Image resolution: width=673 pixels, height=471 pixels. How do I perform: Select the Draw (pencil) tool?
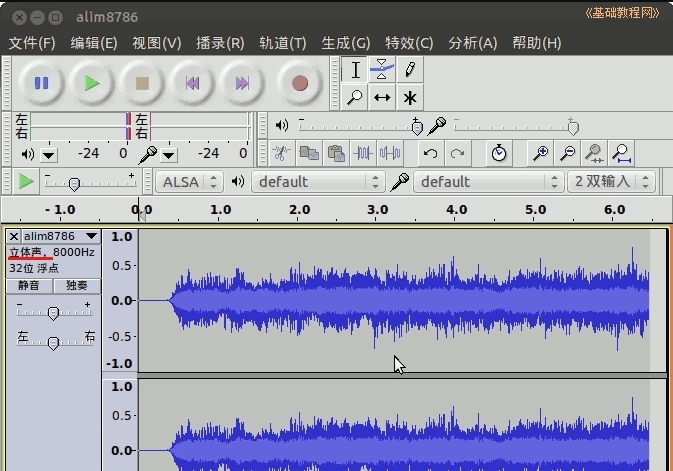tap(409, 69)
